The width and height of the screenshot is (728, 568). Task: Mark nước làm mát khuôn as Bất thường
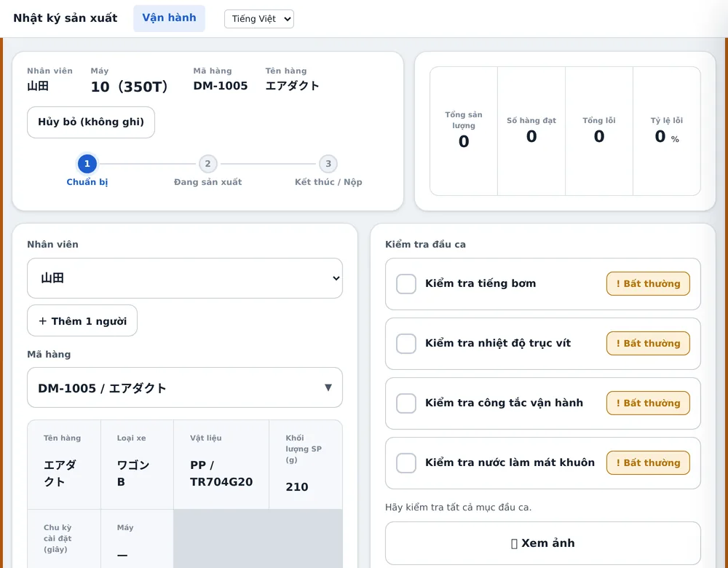[x=648, y=463]
